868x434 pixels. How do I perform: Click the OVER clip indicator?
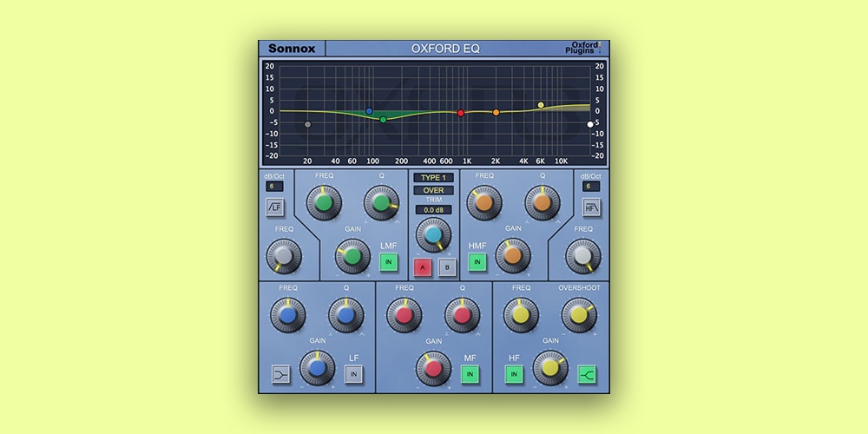(433, 190)
